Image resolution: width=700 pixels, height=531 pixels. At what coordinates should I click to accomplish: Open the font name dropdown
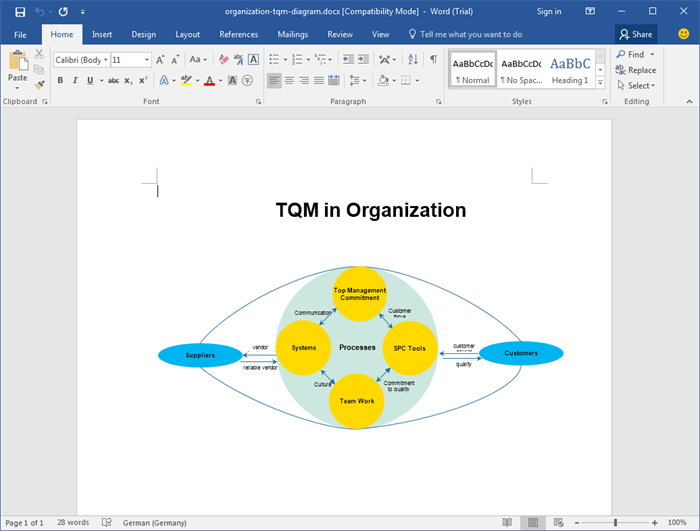point(105,60)
